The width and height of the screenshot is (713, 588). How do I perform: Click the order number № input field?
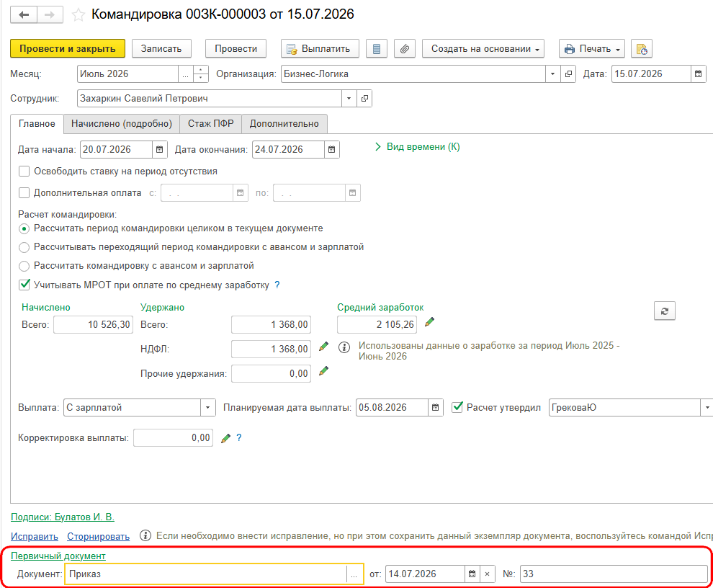click(614, 574)
